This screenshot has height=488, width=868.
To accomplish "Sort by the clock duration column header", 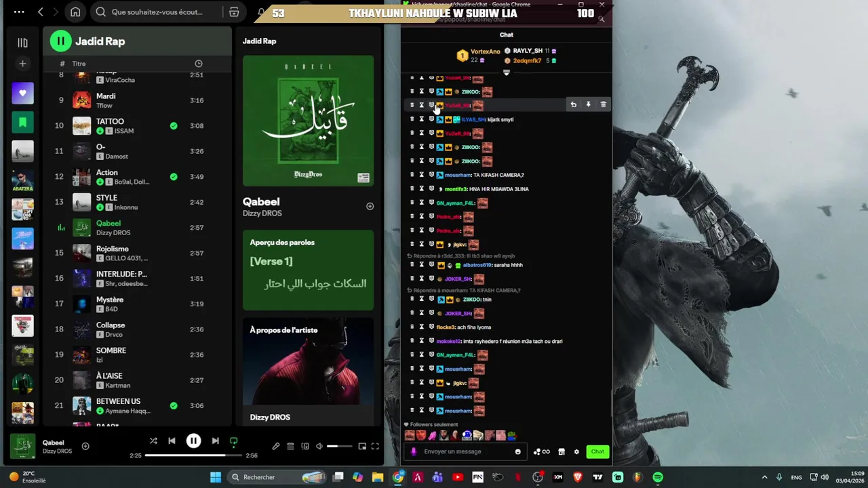I will [x=199, y=64].
